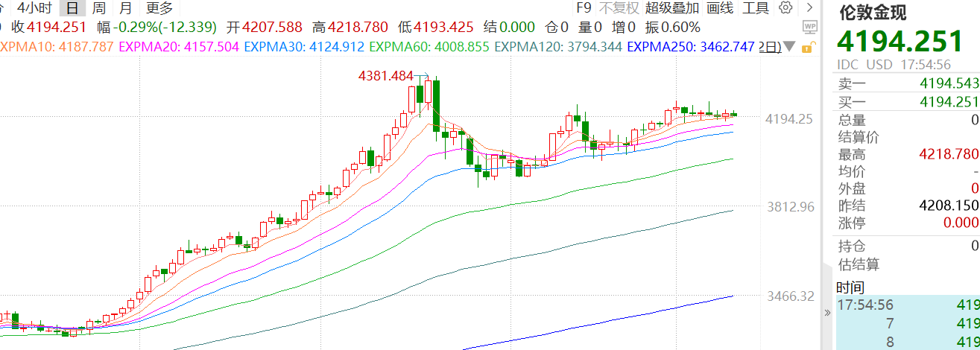The height and width of the screenshot is (350, 980).
Task: Click the 时间 column header
Action: 850,287
